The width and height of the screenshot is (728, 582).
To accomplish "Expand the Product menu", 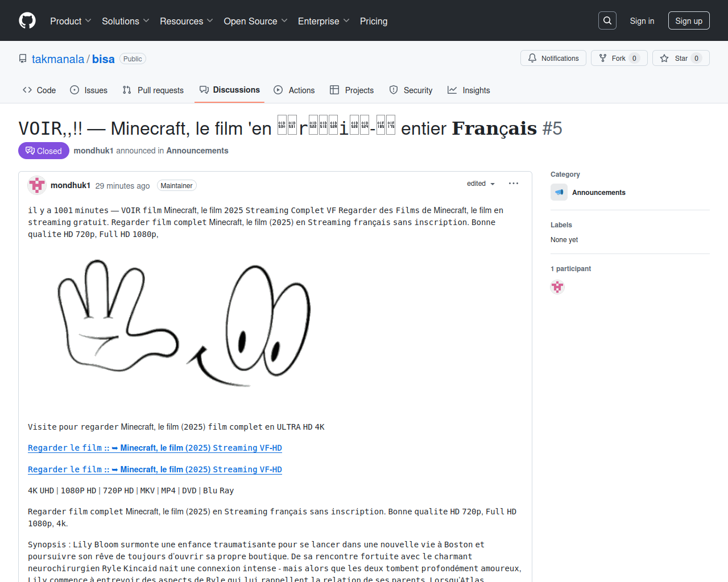I will (71, 21).
